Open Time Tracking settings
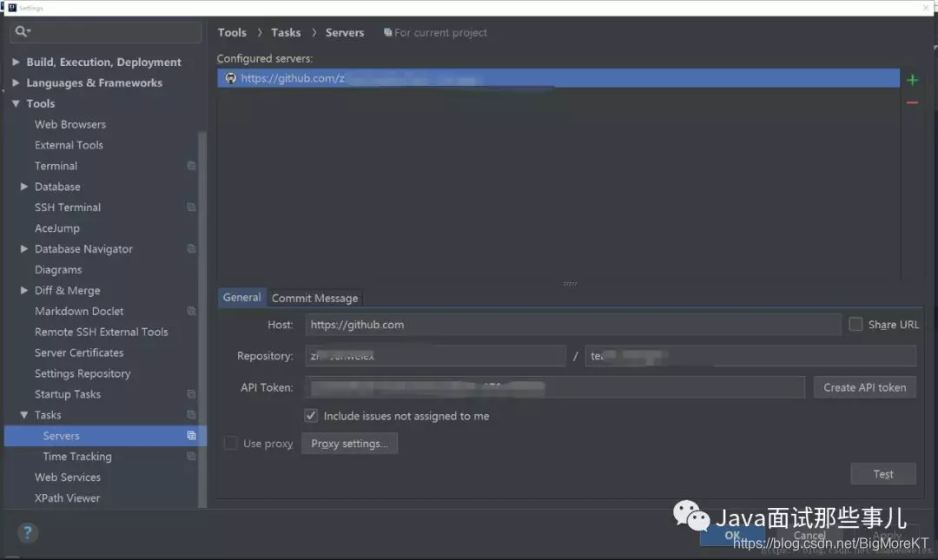This screenshot has width=938, height=560. pos(77,457)
